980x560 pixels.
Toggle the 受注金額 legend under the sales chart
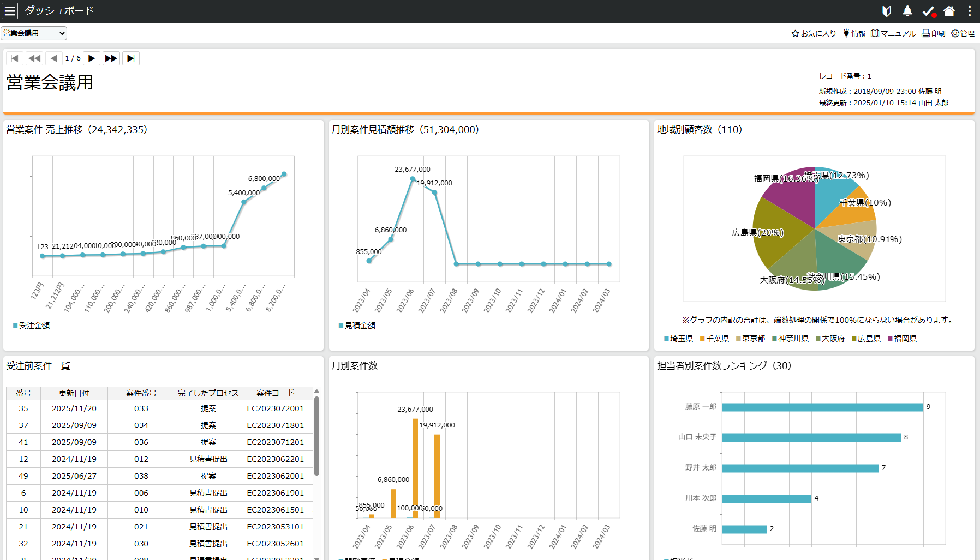[x=31, y=326]
